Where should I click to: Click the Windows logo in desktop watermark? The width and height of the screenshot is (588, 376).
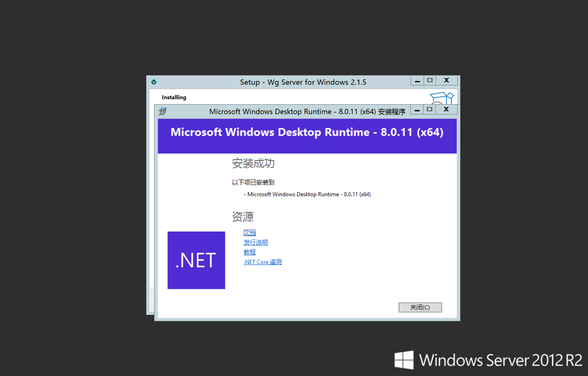click(404, 360)
